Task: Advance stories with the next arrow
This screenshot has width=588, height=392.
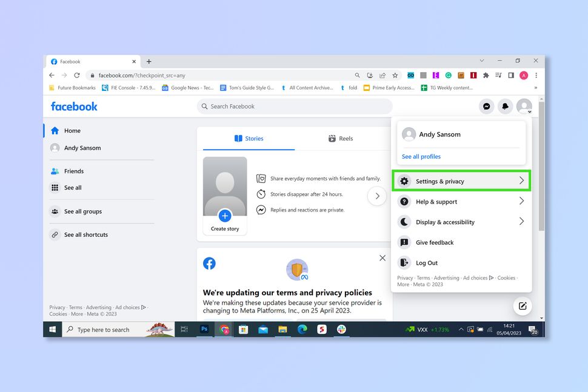Action: coord(377,196)
